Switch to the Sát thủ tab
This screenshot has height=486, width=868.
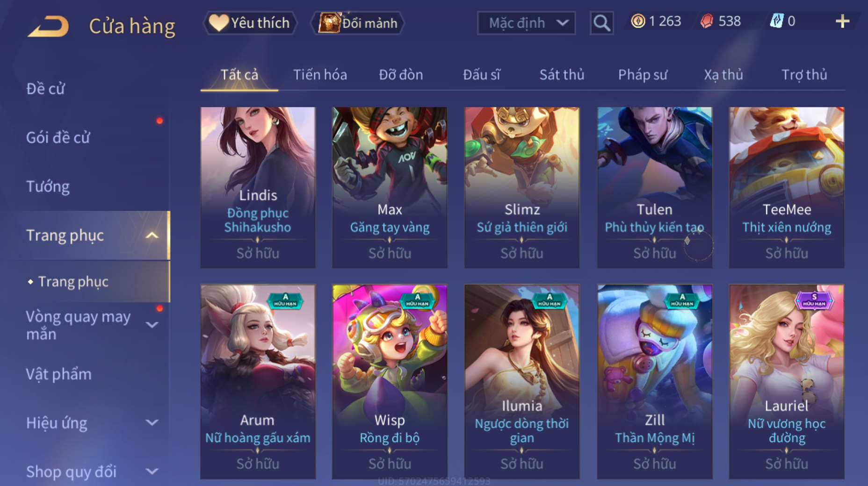click(x=562, y=75)
